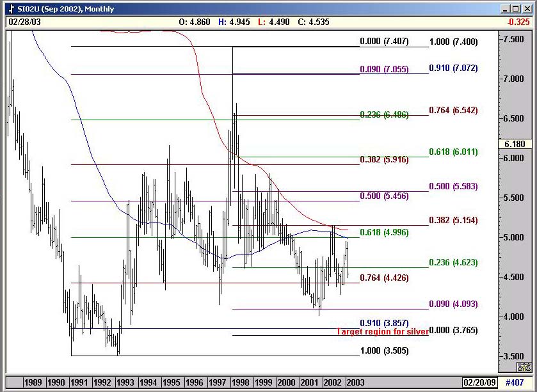Select the 1.000 (7.400) Fibonacci label
This screenshot has width=537, height=392.
(x=453, y=42)
